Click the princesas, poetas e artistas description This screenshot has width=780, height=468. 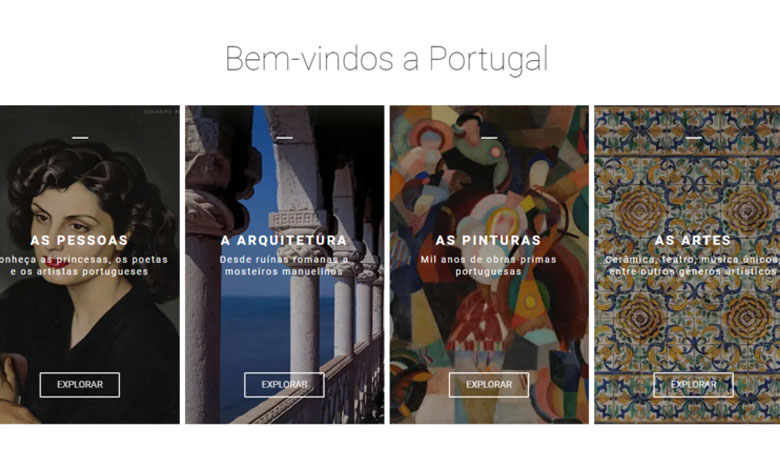point(82,266)
